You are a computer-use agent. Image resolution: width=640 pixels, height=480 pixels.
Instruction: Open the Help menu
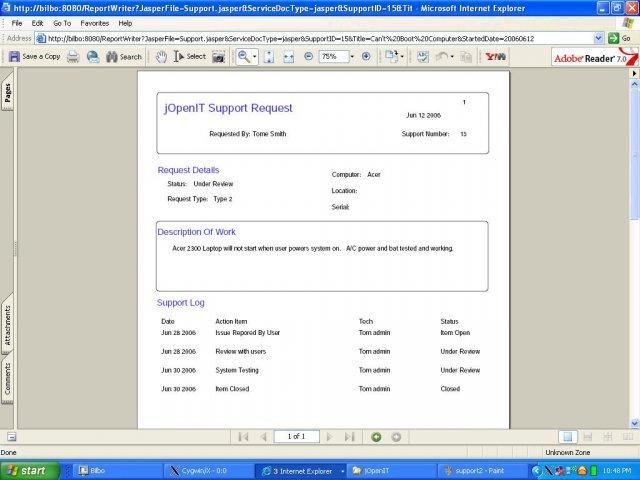[x=125, y=23]
